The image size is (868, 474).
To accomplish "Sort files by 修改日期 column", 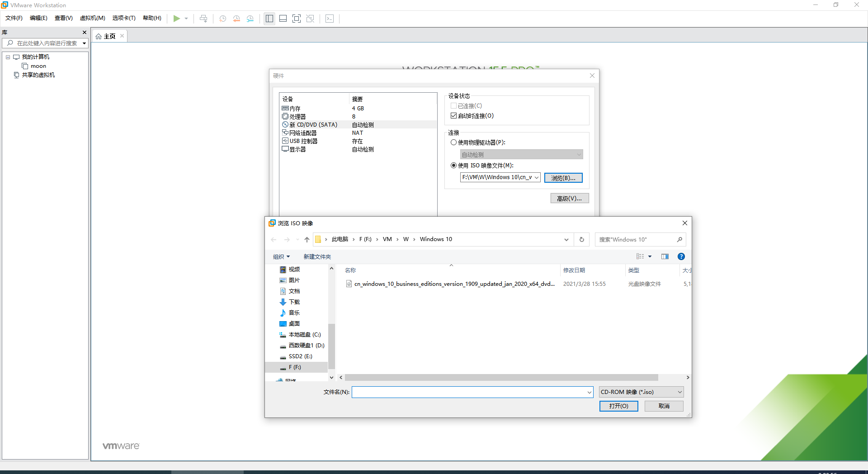I will point(574,270).
